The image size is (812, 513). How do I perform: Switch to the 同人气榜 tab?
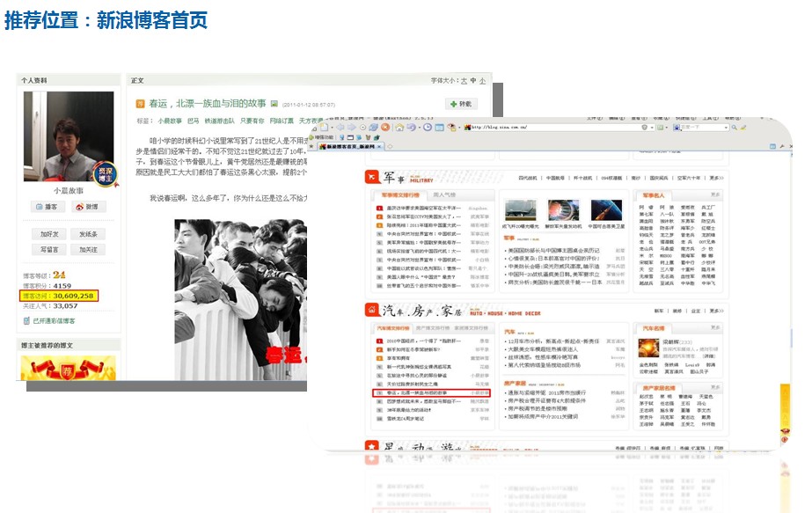coord(444,194)
